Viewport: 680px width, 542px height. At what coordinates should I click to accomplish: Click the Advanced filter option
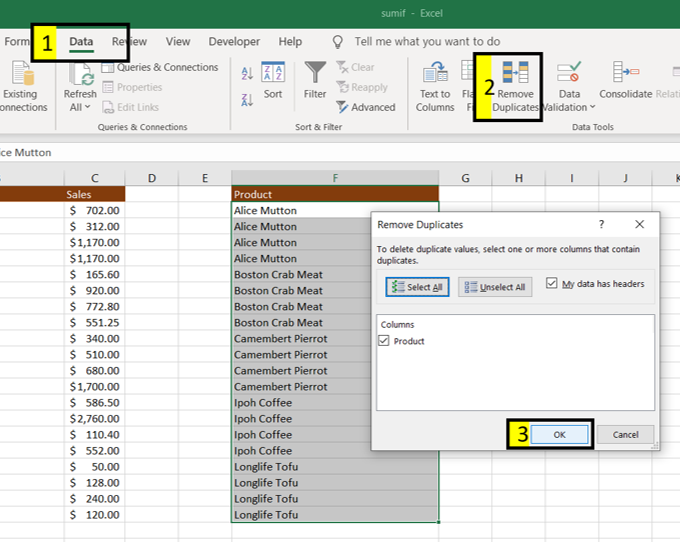pyautogui.click(x=366, y=107)
